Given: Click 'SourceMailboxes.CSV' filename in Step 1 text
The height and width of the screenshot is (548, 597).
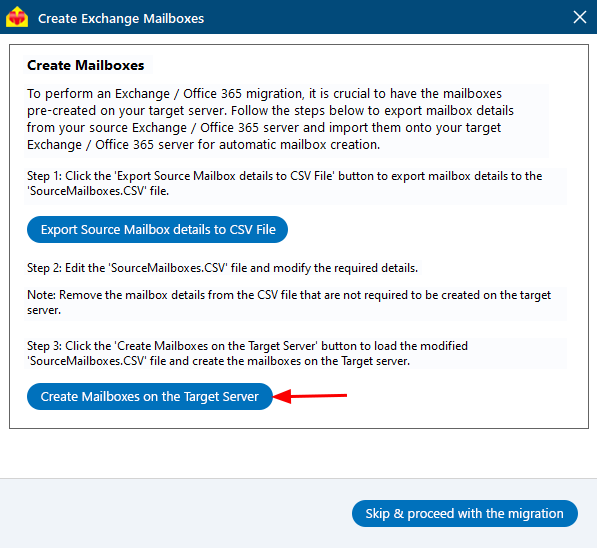Looking at the screenshot, I should tap(87, 191).
